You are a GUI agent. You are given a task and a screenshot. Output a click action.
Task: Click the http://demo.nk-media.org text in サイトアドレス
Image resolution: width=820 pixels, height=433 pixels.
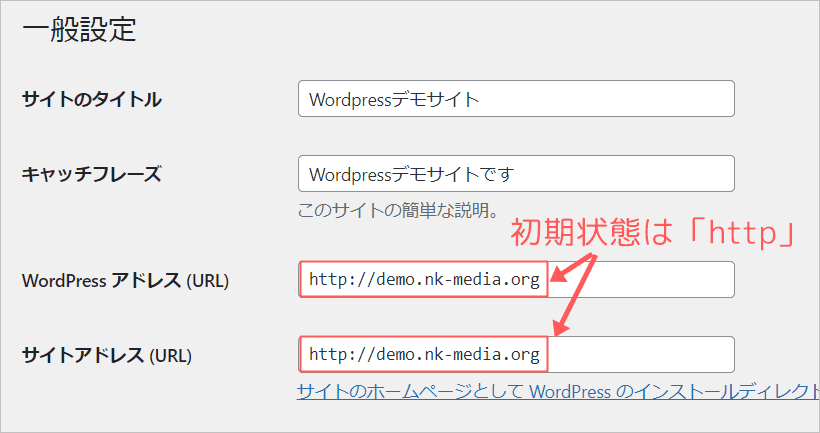(424, 354)
